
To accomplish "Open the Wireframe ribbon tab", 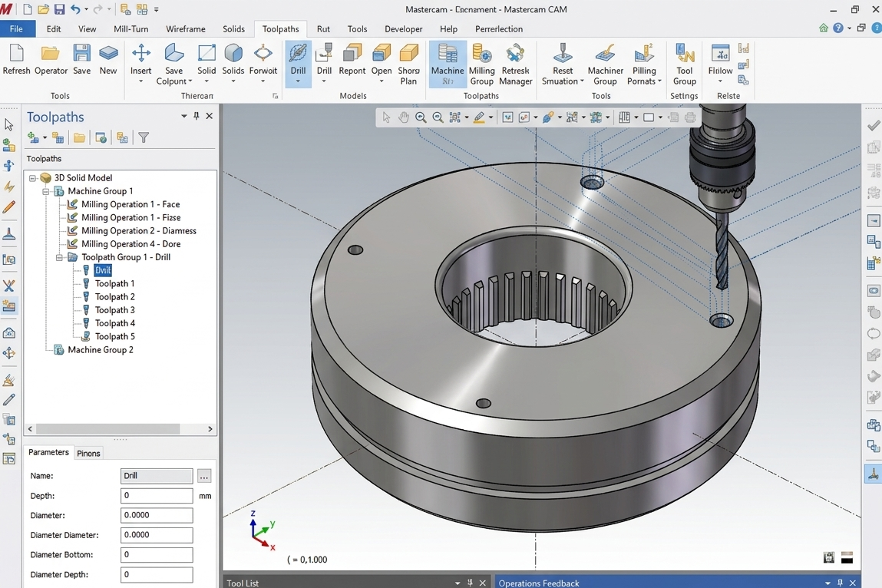I will (186, 28).
